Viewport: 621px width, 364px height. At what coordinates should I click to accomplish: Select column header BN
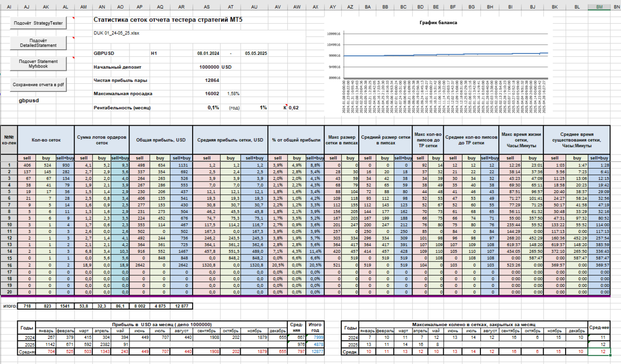[x=616, y=7]
